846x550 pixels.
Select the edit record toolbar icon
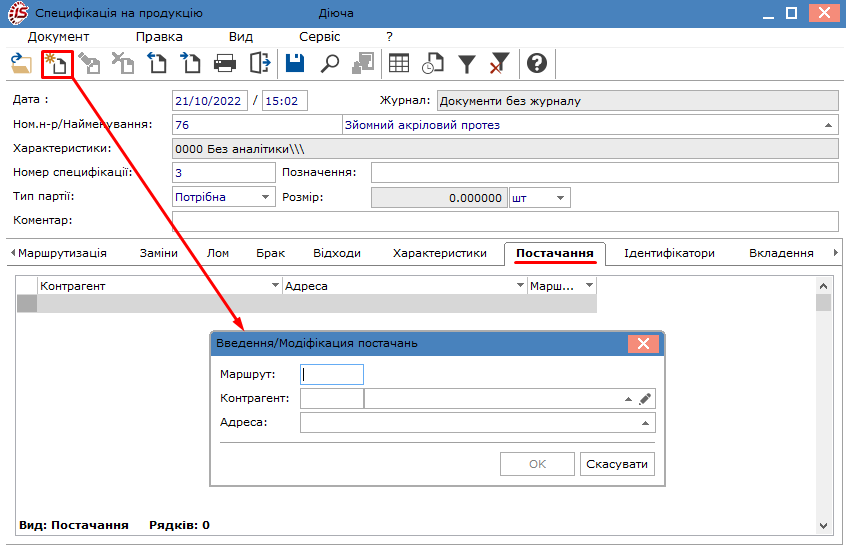(x=90, y=64)
